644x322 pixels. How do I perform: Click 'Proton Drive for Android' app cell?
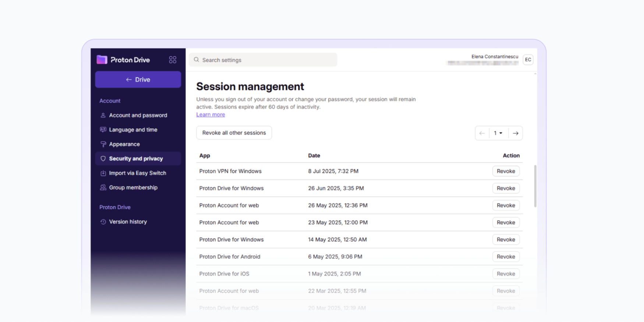[230, 256]
